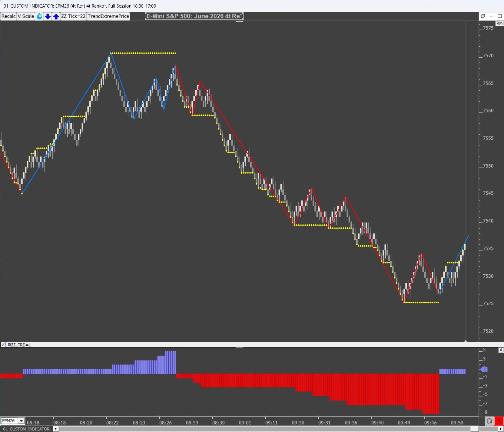Select the 01_CUSTOM_INDICATOR tab
The width and height of the screenshot is (504, 432).
[x=27, y=429]
